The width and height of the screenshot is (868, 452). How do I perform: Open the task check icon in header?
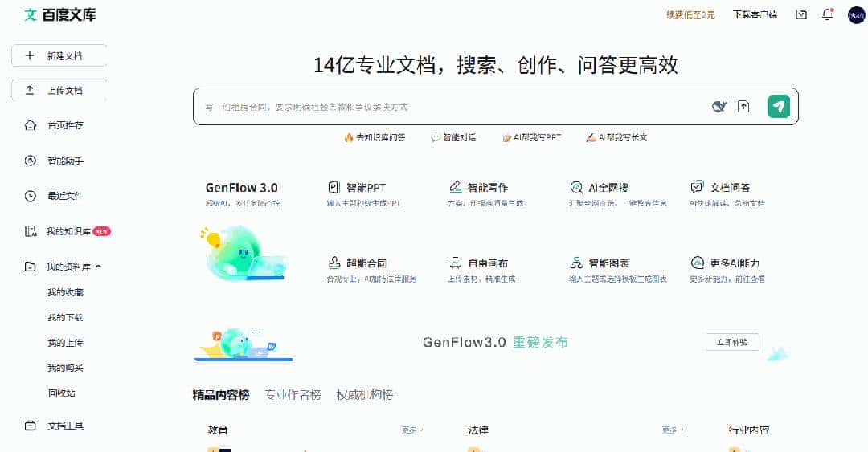(801, 15)
